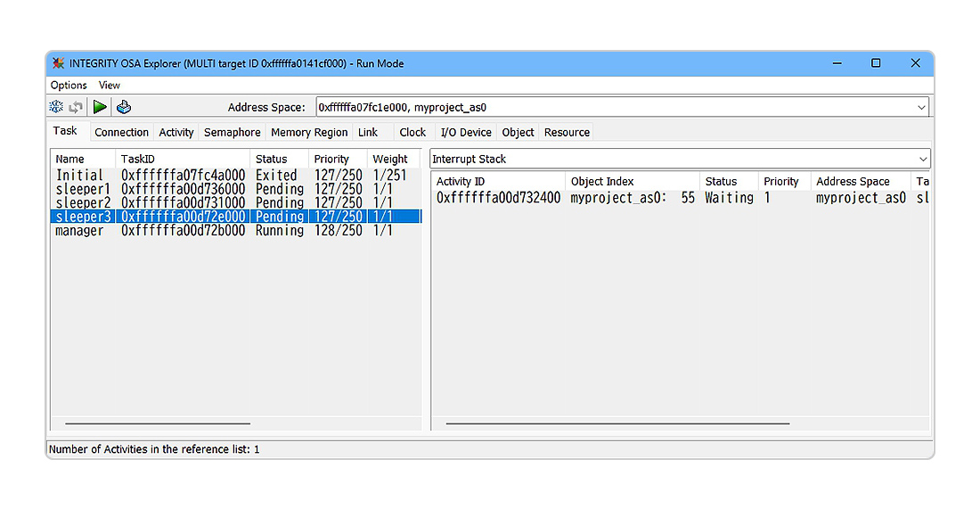980x509 pixels.
Task: Sort the task list by Name column
Action: (83, 160)
